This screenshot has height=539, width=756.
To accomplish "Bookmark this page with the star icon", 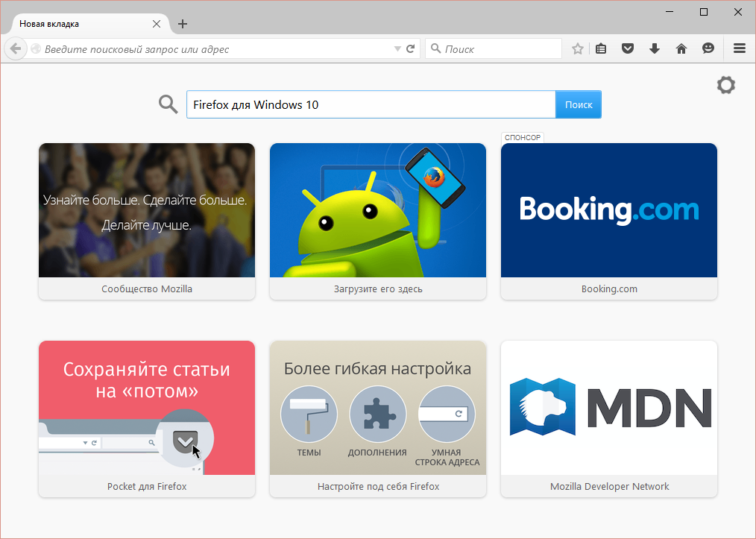I will tap(578, 48).
